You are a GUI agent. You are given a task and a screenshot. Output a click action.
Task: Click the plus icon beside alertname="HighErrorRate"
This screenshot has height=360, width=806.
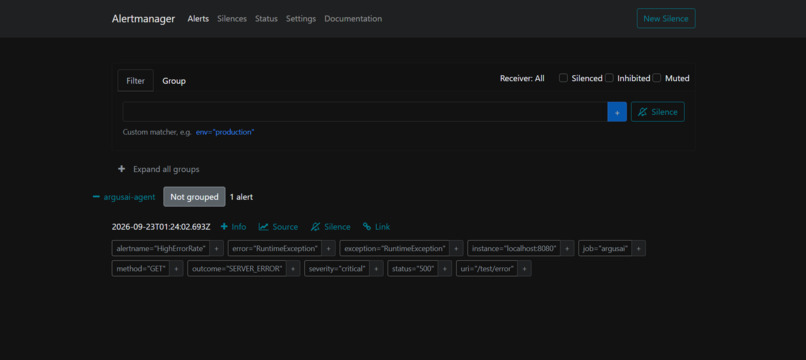coord(216,248)
